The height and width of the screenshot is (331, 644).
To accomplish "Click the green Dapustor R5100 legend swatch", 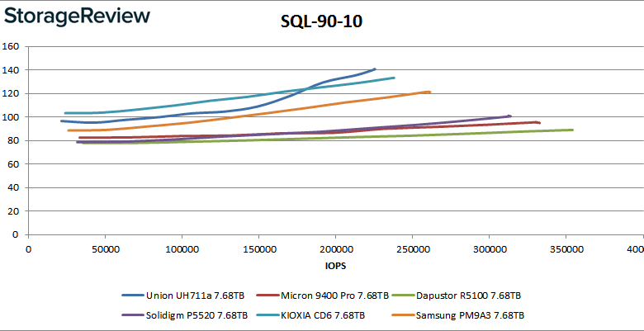I will coord(403,296).
